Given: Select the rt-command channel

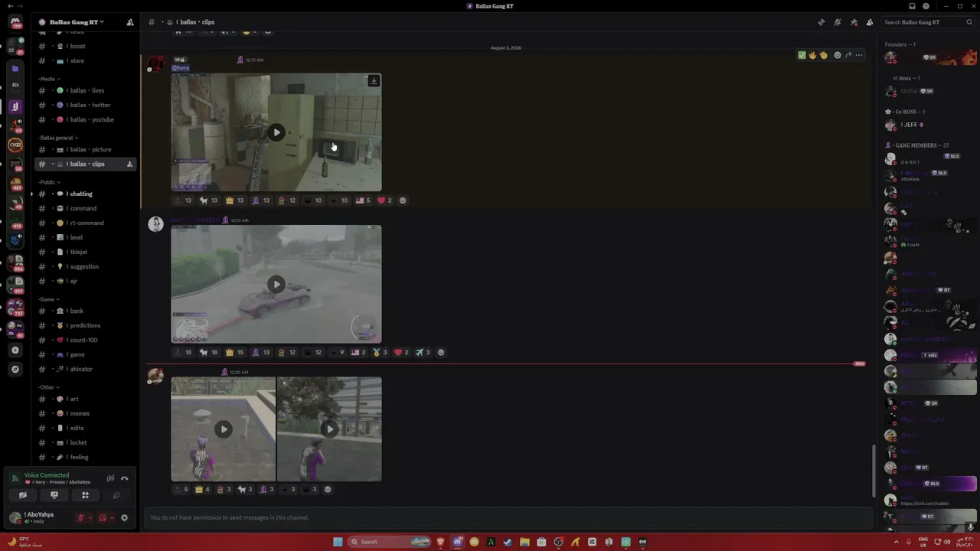Looking at the screenshot, I should point(87,223).
